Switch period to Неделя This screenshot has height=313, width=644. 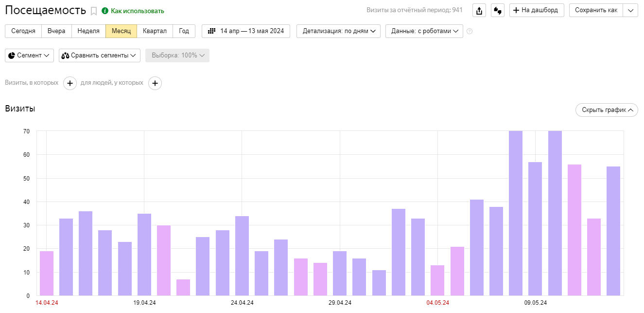(x=88, y=31)
